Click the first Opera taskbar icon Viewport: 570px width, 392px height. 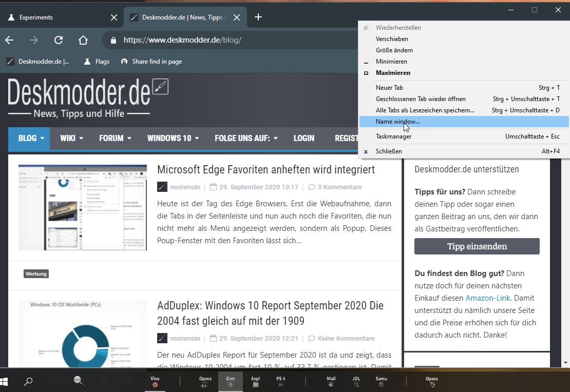tap(205, 381)
